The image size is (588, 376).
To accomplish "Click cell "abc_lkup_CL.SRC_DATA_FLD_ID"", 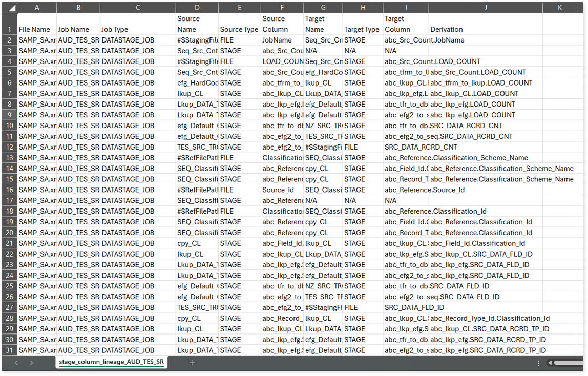I will (x=486, y=254).
